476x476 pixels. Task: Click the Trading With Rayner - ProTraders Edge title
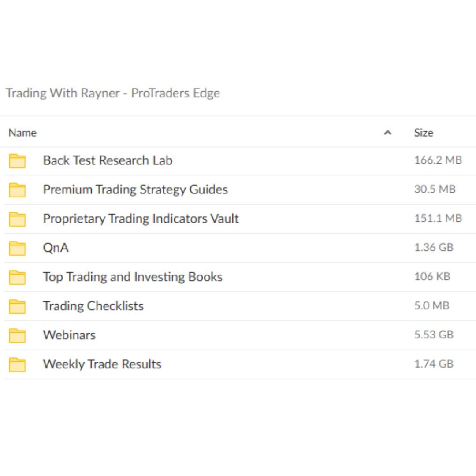(x=113, y=93)
